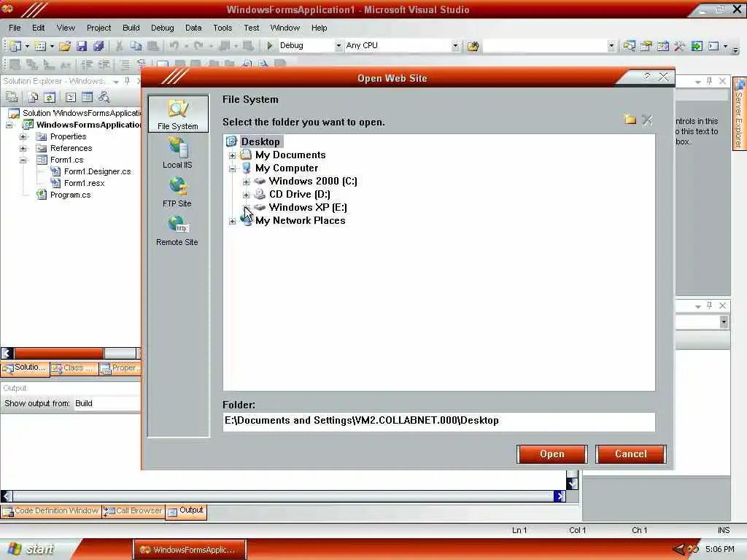Click the Cancel button
Screen dimensions: 747x560
631,454
